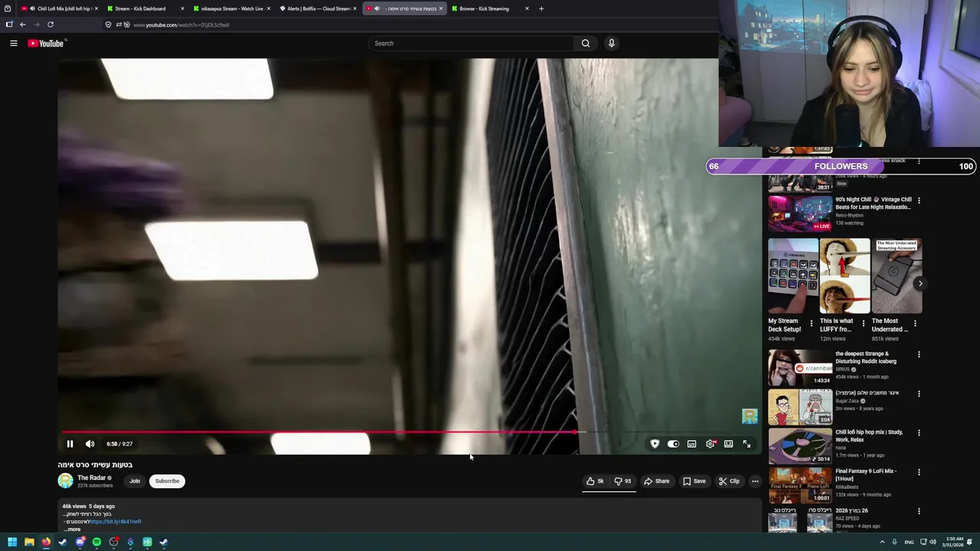Click the Join button
Screen dimensions: 980x551
[x=135, y=481]
